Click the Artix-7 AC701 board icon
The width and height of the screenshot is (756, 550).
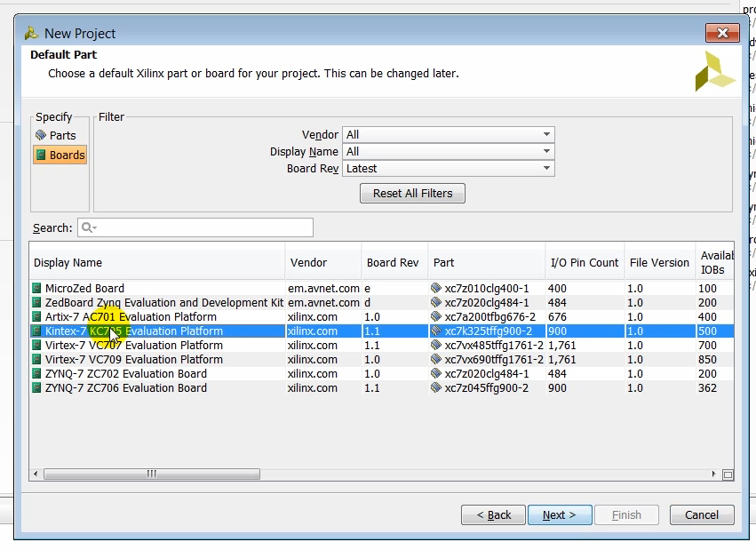pos(37,317)
